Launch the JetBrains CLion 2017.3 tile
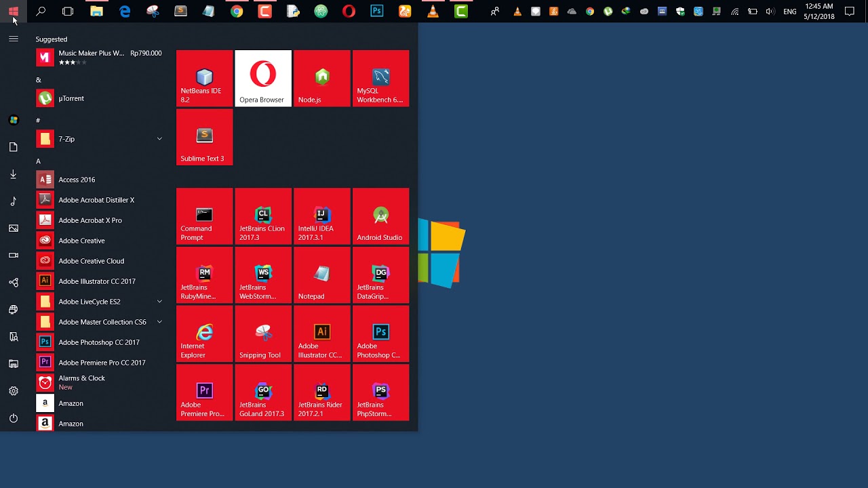The height and width of the screenshot is (488, 868). coord(263,216)
